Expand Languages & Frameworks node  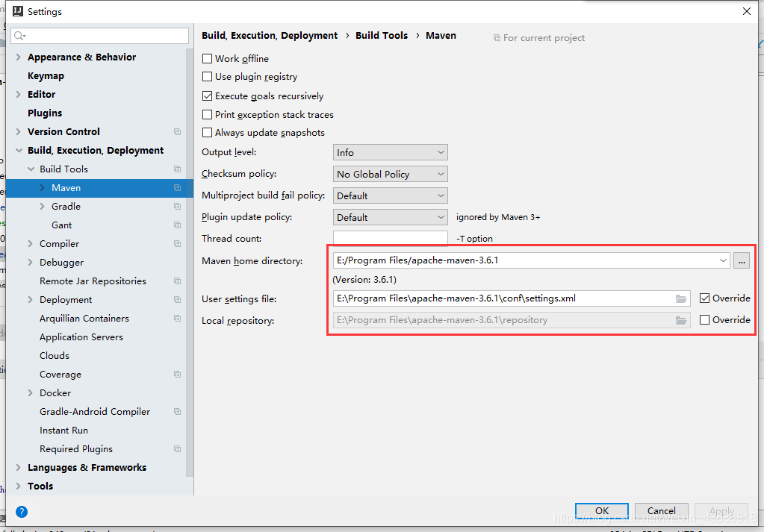[x=19, y=467]
